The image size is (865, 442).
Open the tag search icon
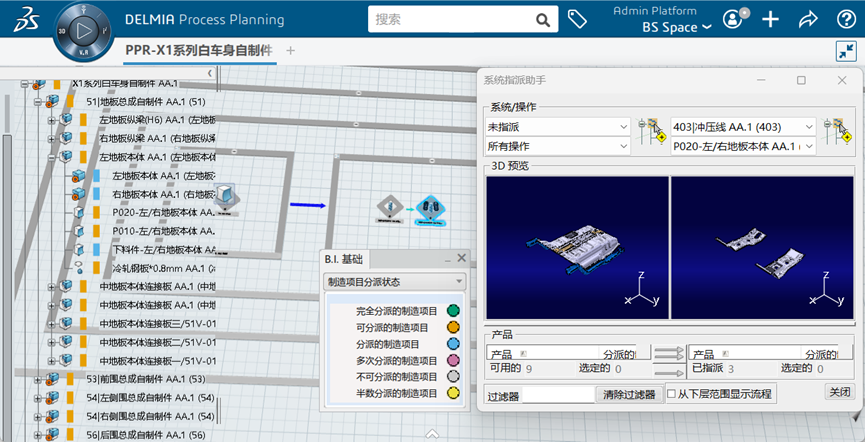(577, 20)
